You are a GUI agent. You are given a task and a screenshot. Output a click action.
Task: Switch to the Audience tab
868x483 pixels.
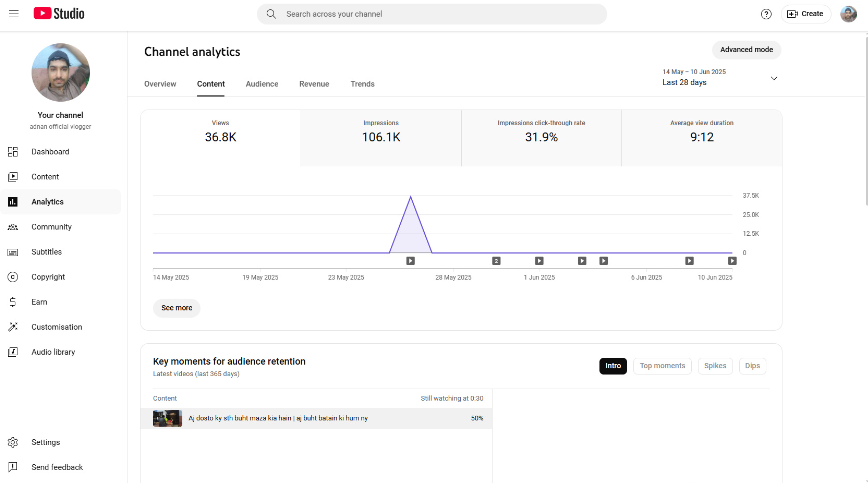[262, 84]
